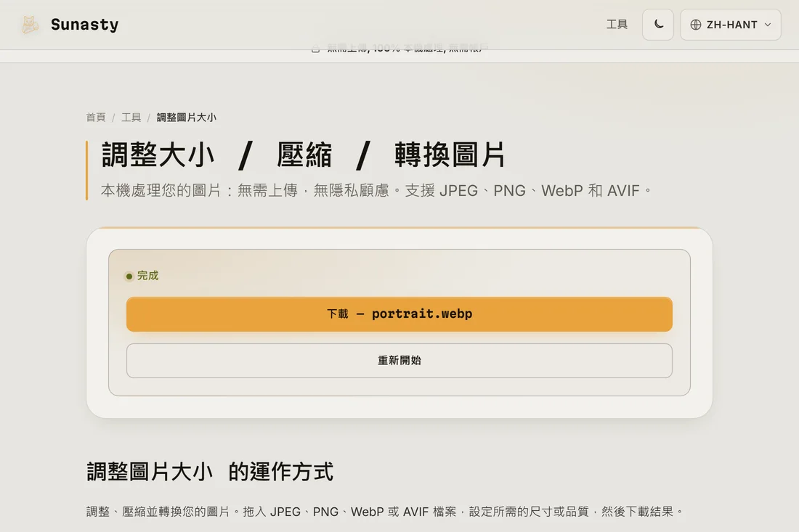Download portrait.webp with the orange button
The height and width of the screenshot is (532, 799).
pos(399,314)
